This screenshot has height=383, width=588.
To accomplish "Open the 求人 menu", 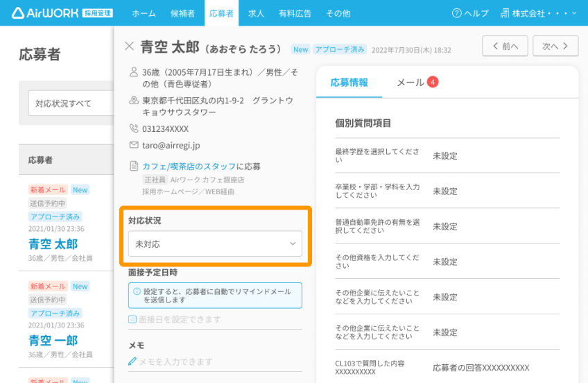I will [x=256, y=13].
